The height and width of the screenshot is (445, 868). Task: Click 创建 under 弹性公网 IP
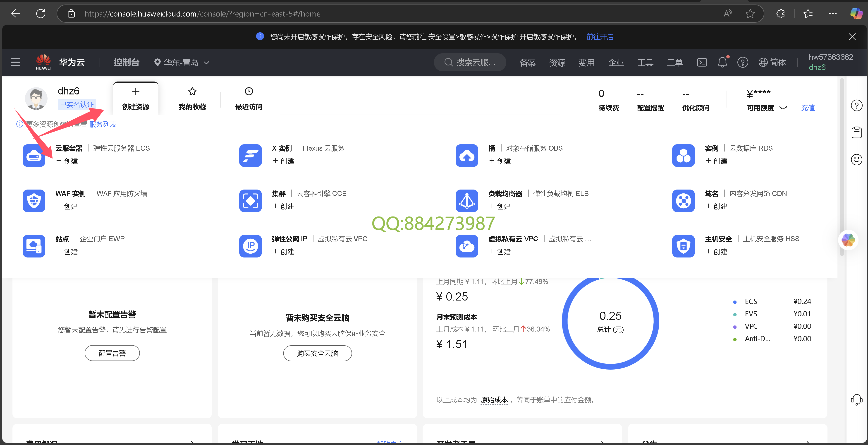click(x=283, y=252)
